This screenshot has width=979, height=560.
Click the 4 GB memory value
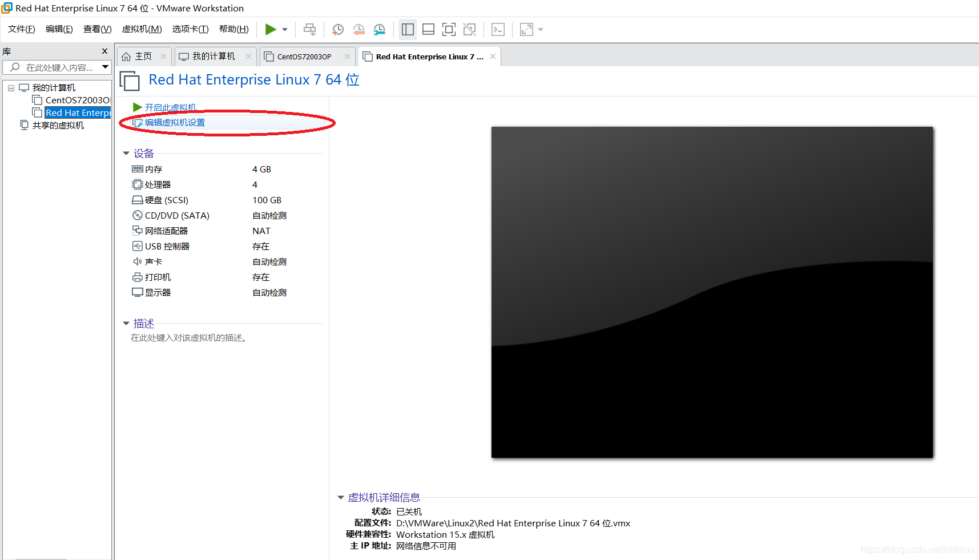pyautogui.click(x=262, y=170)
